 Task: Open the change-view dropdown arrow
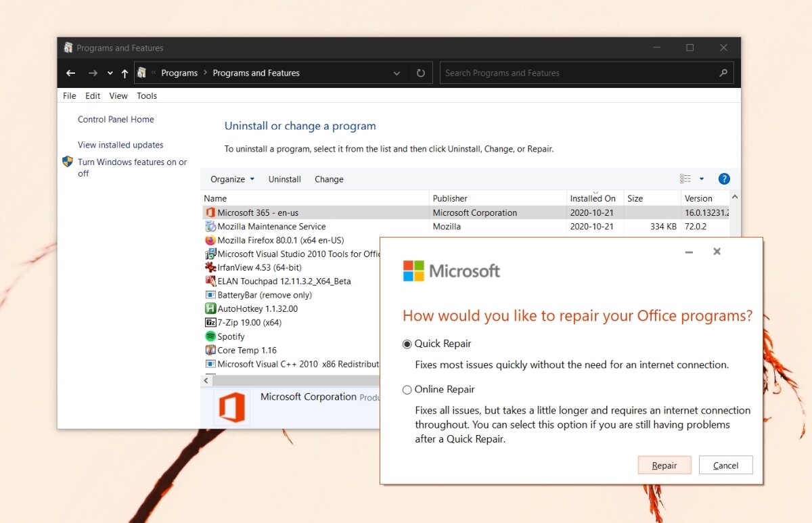702,179
